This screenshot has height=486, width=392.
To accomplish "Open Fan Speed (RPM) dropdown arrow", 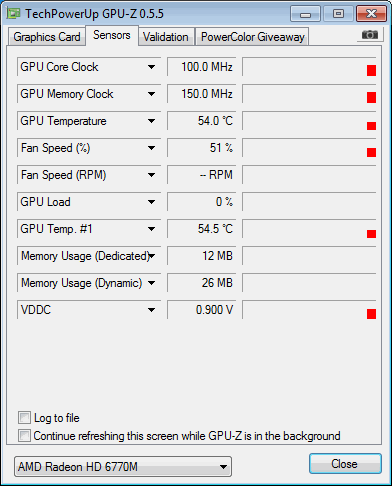I will (x=151, y=175).
